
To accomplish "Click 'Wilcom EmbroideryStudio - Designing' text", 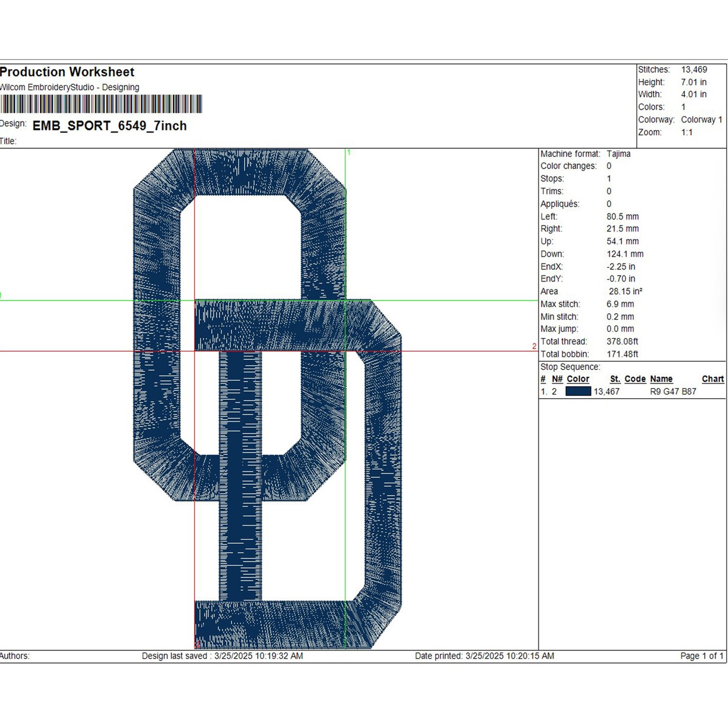I will pos(69,87).
